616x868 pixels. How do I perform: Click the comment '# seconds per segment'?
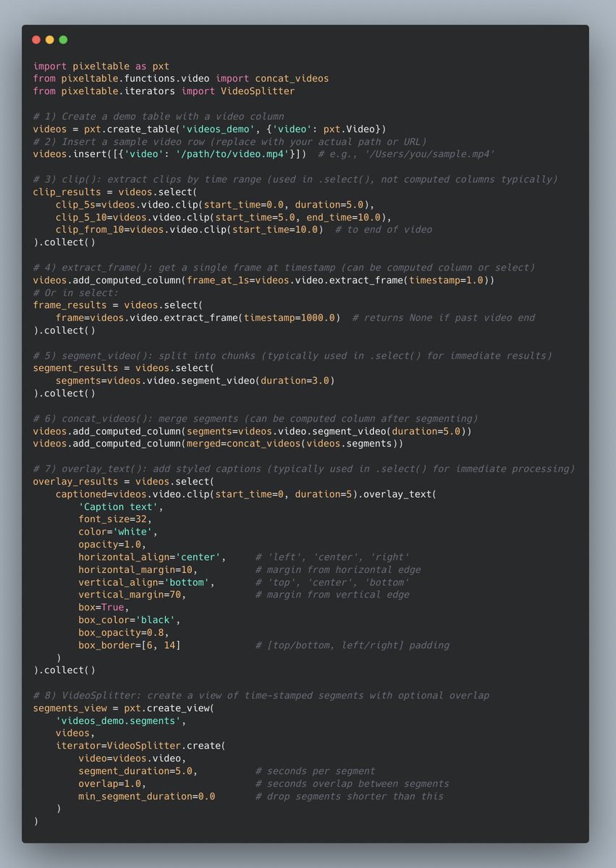click(315, 771)
